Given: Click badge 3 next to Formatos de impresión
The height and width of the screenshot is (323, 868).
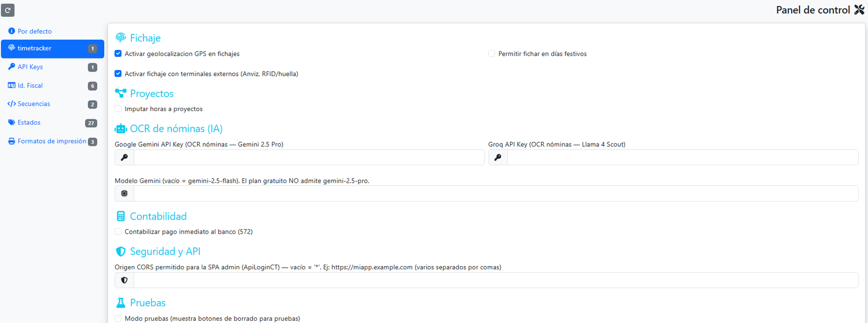Looking at the screenshot, I should click(x=93, y=141).
